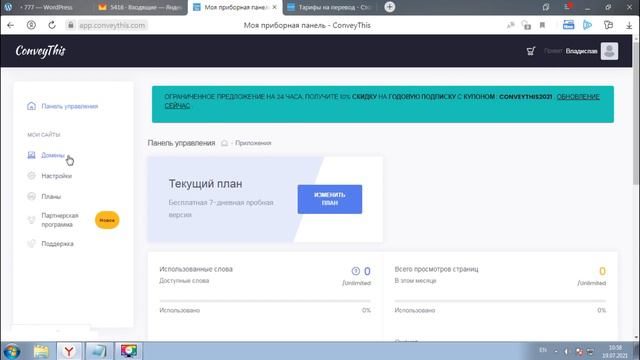The width and height of the screenshot is (640, 360).
Task: Open the user avatar picture
Action: click(609, 51)
